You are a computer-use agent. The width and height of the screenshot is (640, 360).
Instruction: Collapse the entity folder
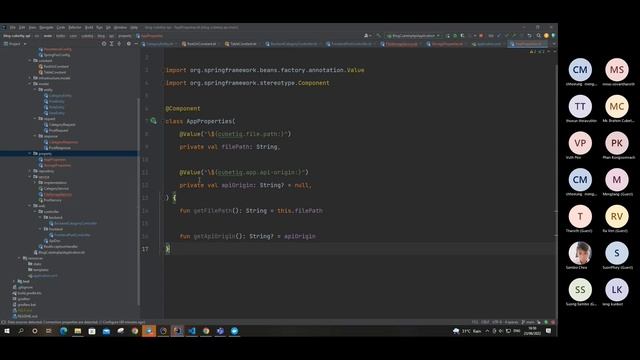pyautogui.click(x=35, y=90)
